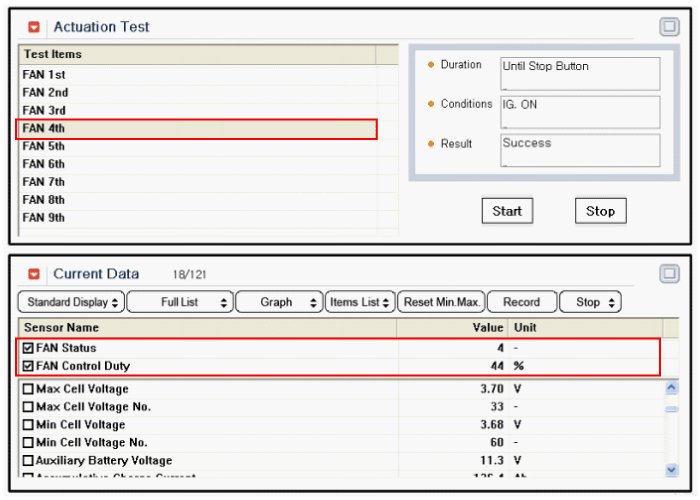Enable the Max Cell Voltage checkbox
700x500 pixels.
coord(27,389)
